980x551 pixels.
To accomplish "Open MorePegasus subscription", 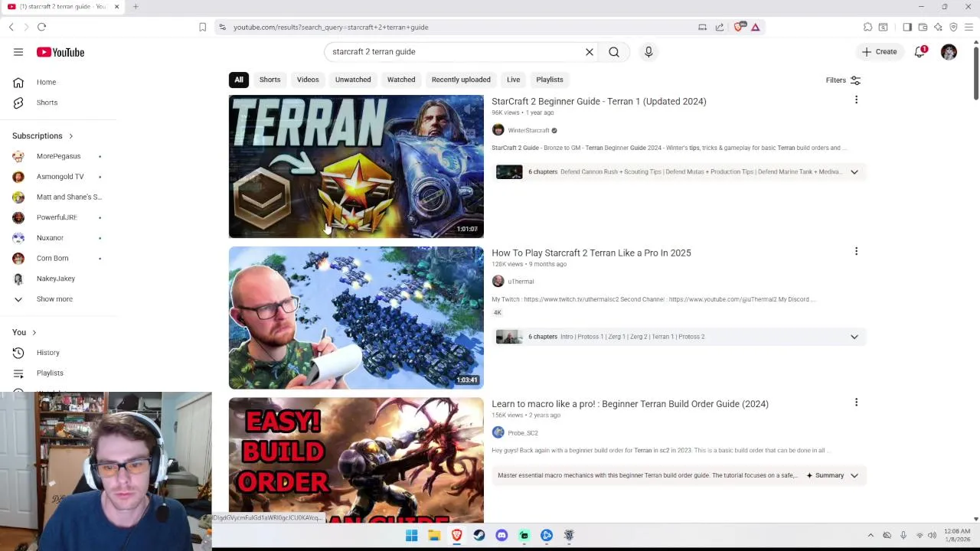I will pos(57,156).
